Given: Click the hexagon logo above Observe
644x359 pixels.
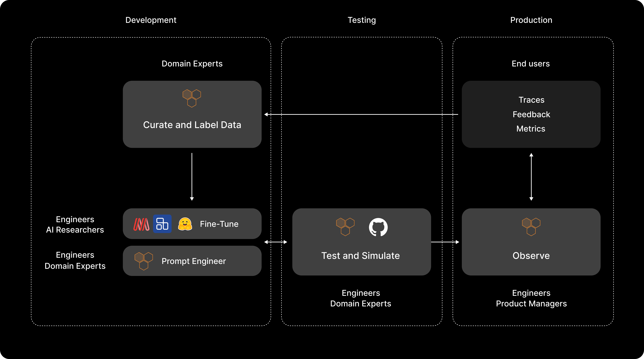Looking at the screenshot, I should [x=531, y=227].
